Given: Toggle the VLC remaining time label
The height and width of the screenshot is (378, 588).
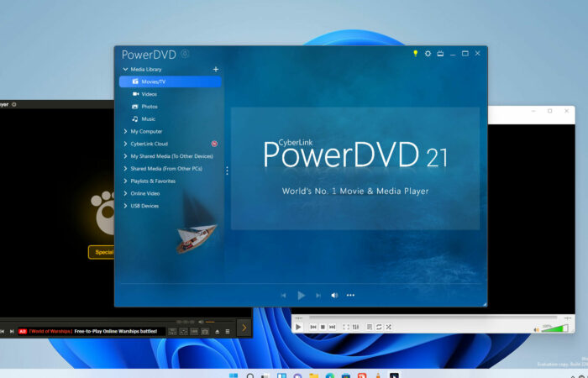Looking at the screenshot, I should pyautogui.click(x=568, y=318).
